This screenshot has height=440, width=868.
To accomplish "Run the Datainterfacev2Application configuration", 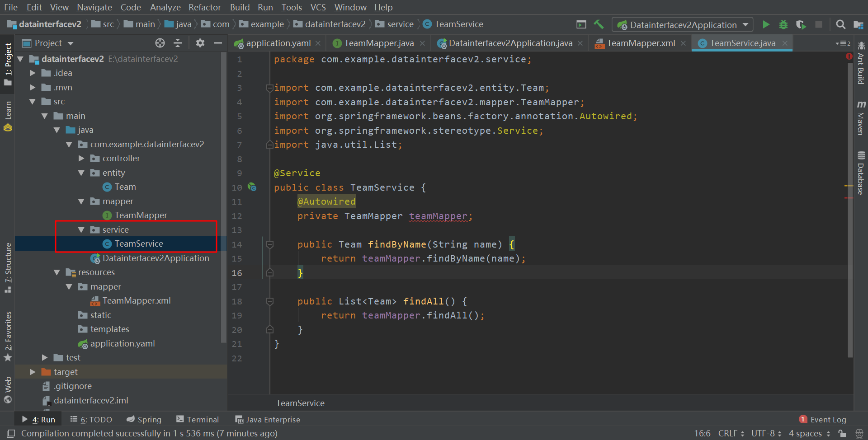I will tap(766, 24).
